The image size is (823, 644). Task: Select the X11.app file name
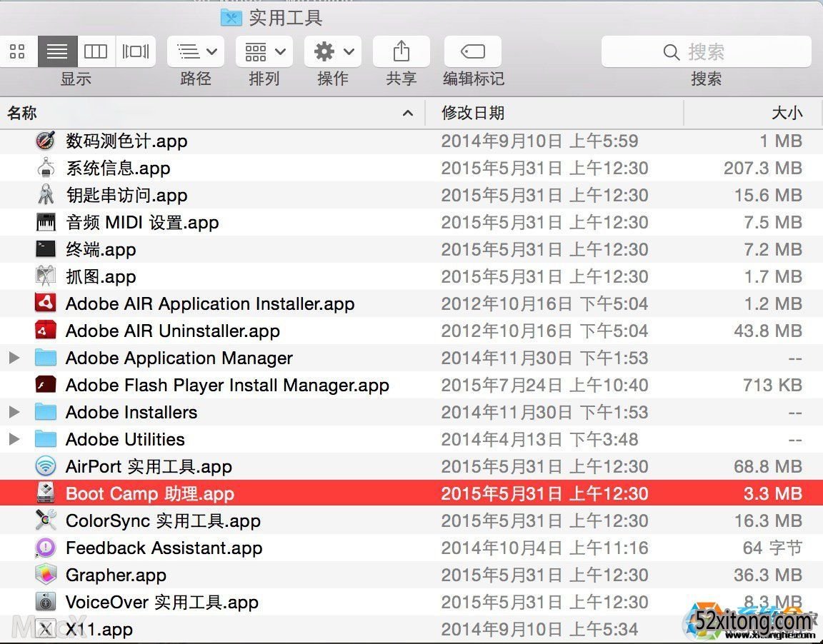click(x=99, y=629)
